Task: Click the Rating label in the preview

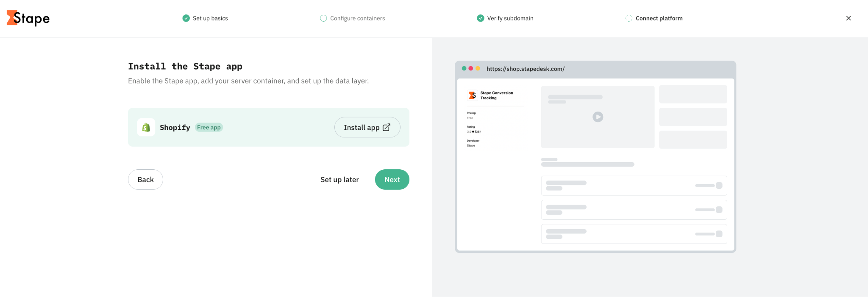Action: point(471,127)
